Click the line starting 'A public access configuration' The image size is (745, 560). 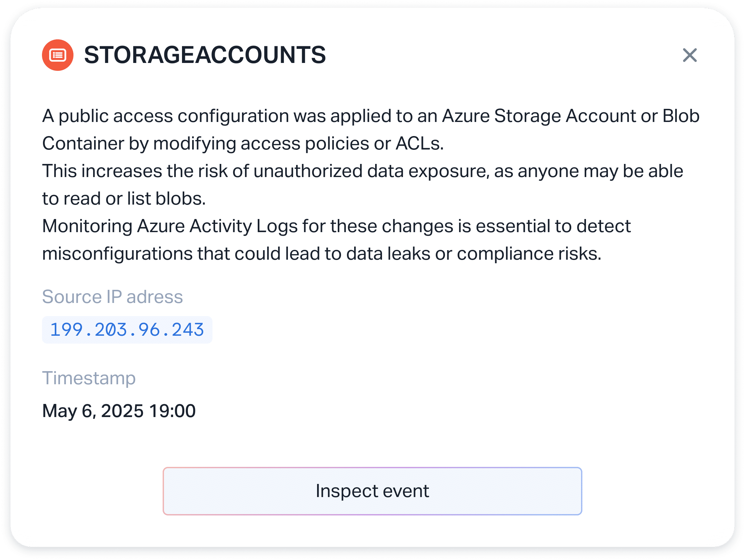pyautogui.click(x=371, y=116)
